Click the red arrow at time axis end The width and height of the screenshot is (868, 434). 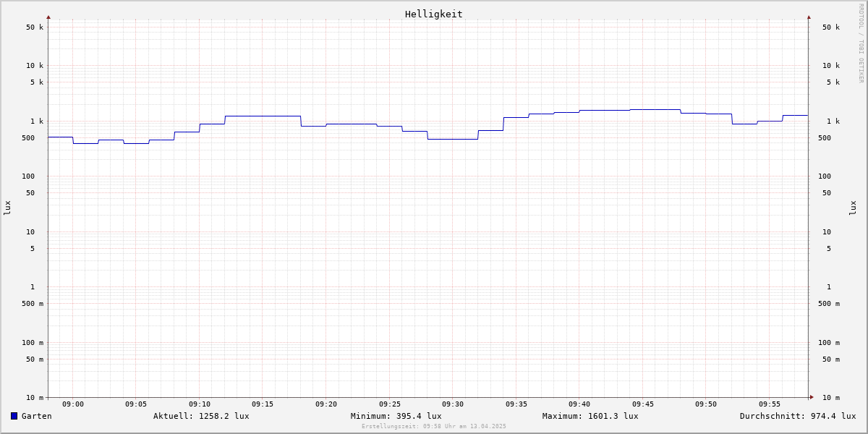tap(812, 397)
